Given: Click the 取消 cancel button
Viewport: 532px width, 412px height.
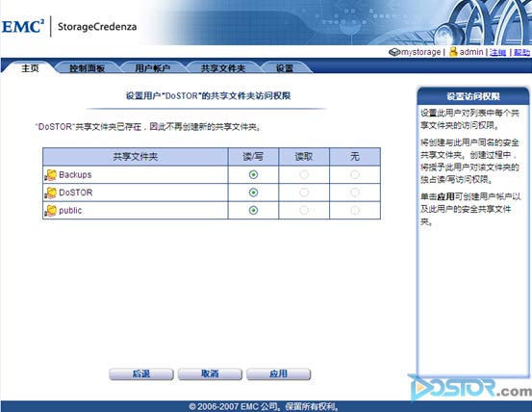Looking at the screenshot, I should click(210, 374).
